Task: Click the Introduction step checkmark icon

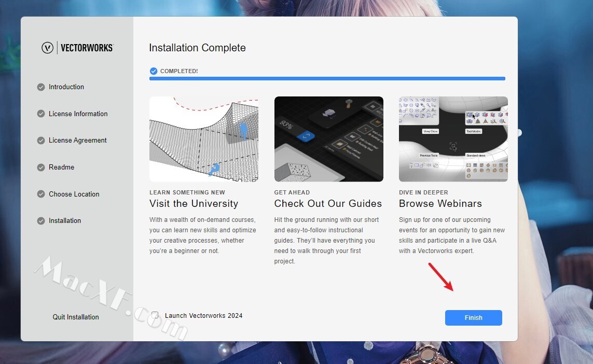Action: (41, 87)
